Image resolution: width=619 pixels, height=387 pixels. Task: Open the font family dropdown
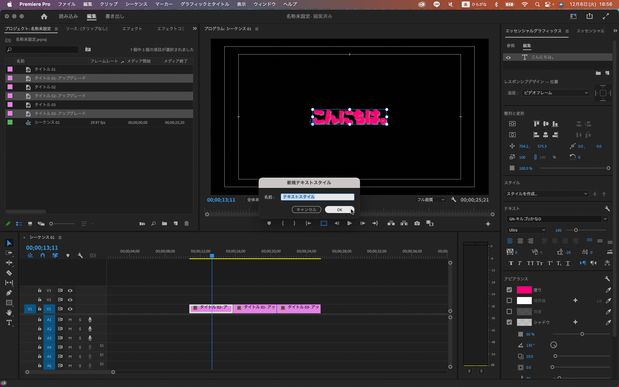(x=557, y=219)
